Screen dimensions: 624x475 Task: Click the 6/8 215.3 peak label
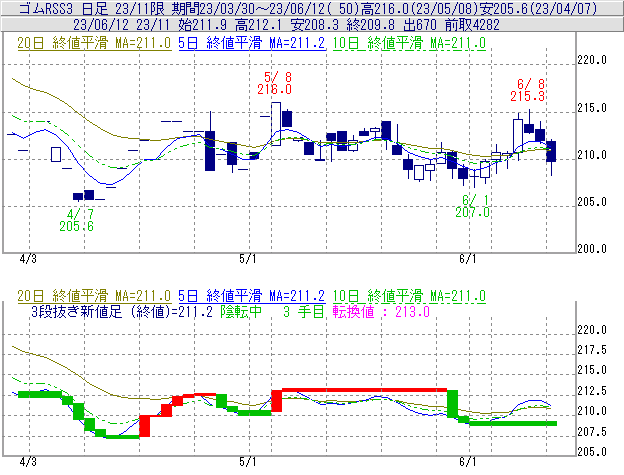coord(528,90)
